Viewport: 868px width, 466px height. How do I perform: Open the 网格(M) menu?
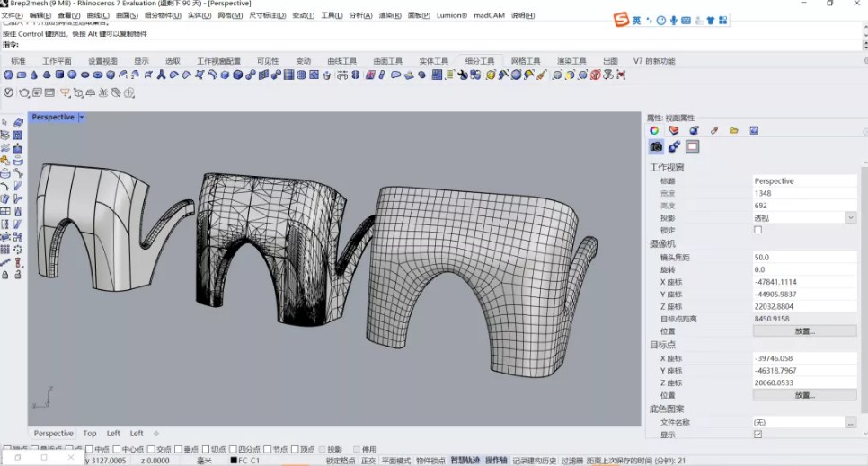coord(230,15)
